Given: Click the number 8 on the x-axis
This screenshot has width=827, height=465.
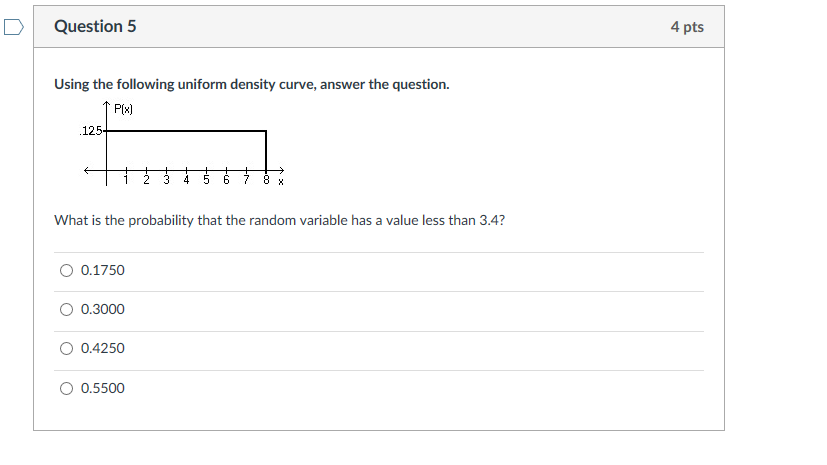Looking at the screenshot, I should pos(266,180).
